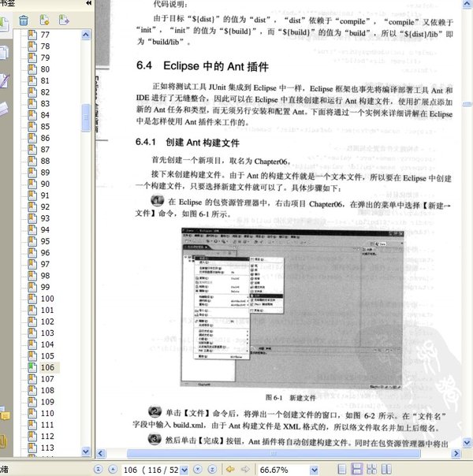This screenshot has width=473, height=476.
Task: Select bookmark 102 in the tree
Action: pyautogui.click(x=47, y=322)
